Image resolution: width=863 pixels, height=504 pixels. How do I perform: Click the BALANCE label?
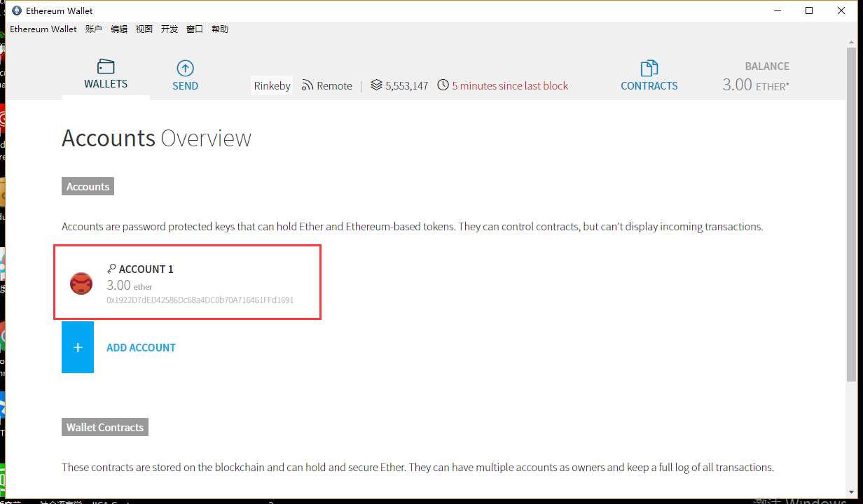[767, 66]
